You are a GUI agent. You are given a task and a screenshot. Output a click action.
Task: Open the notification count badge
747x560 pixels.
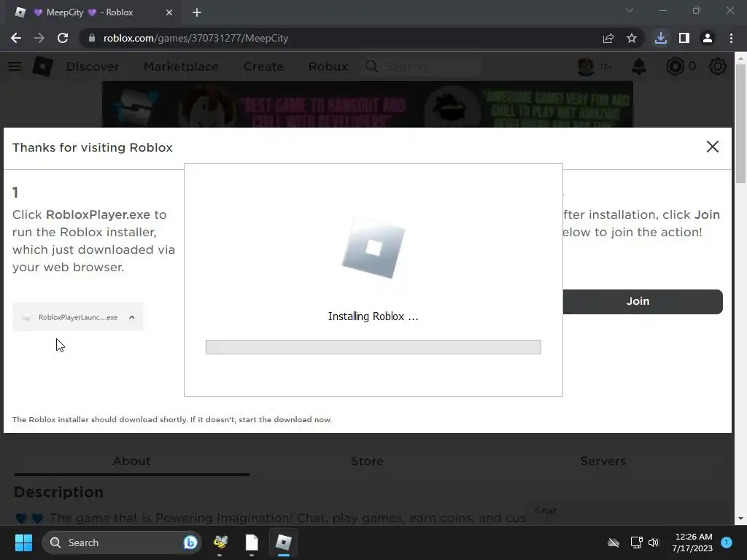(727, 542)
